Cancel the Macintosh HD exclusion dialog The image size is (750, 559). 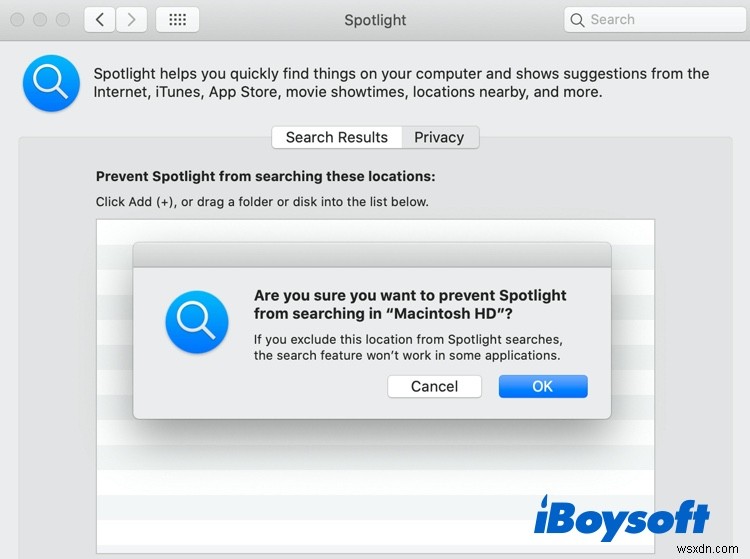pyautogui.click(x=434, y=386)
